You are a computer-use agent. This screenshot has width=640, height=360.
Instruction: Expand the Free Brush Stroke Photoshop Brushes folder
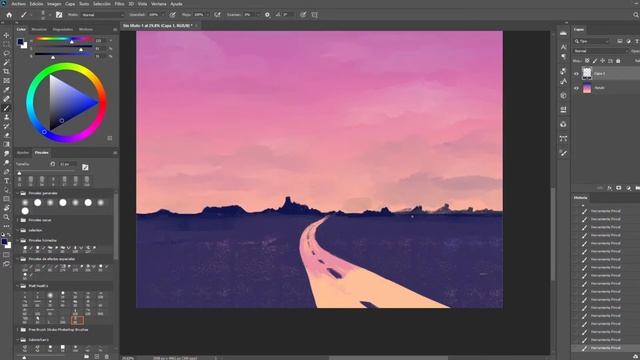pyautogui.click(x=18, y=329)
